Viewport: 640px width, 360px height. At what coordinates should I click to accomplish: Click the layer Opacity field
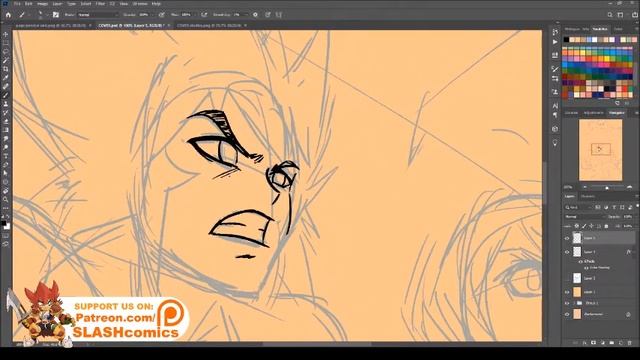coord(627,217)
